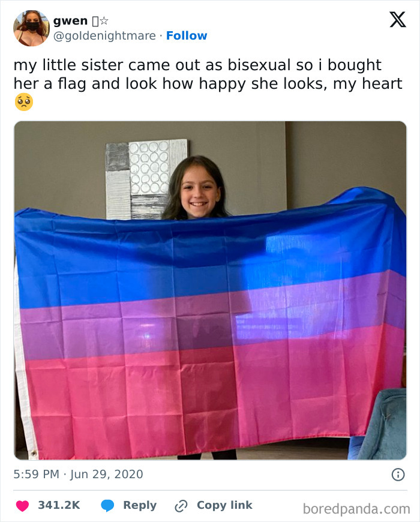The width and height of the screenshot is (420, 522).
Task: Click the pleading face emoji
Action: pos(24,102)
